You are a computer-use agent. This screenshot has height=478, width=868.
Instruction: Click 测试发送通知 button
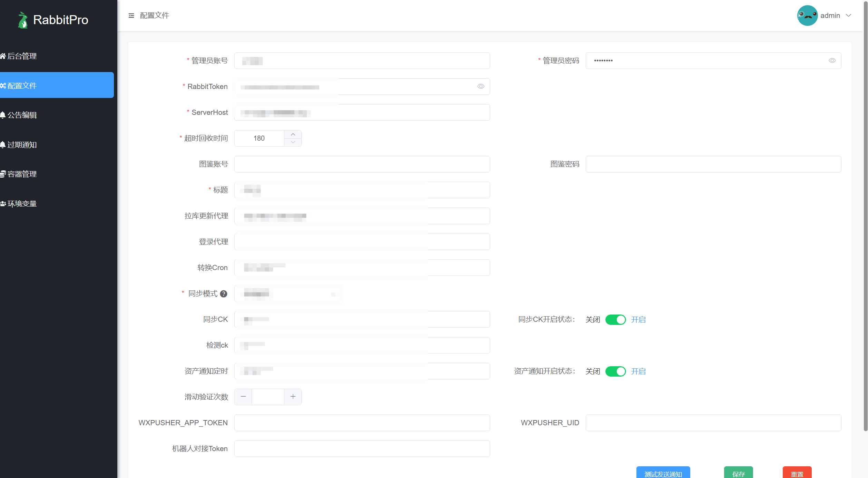coord(663,472)
